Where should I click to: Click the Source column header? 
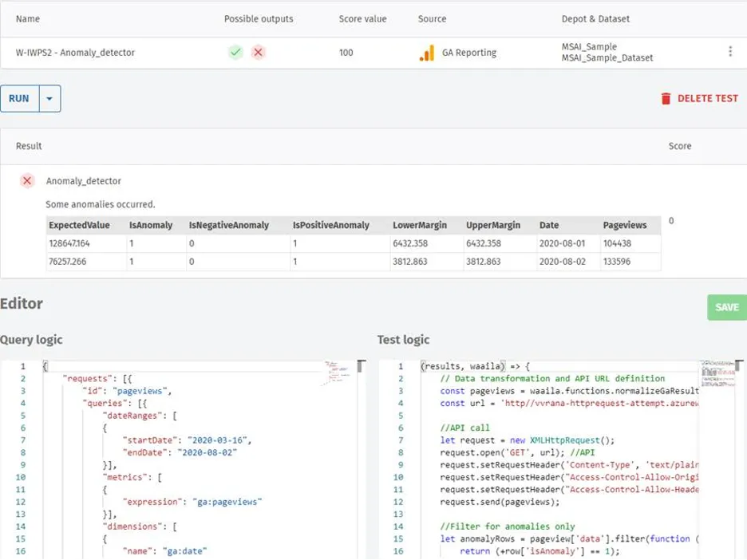tap(432, 19)
